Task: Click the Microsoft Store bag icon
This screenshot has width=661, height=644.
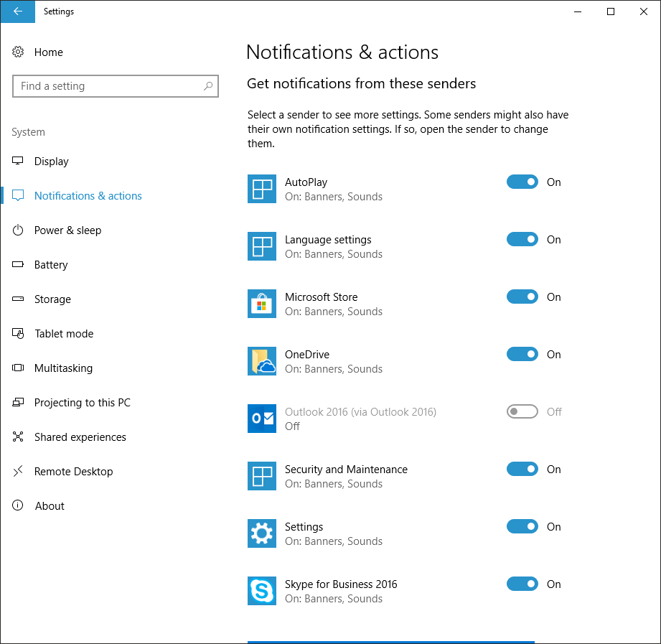Action: point(262,303)
